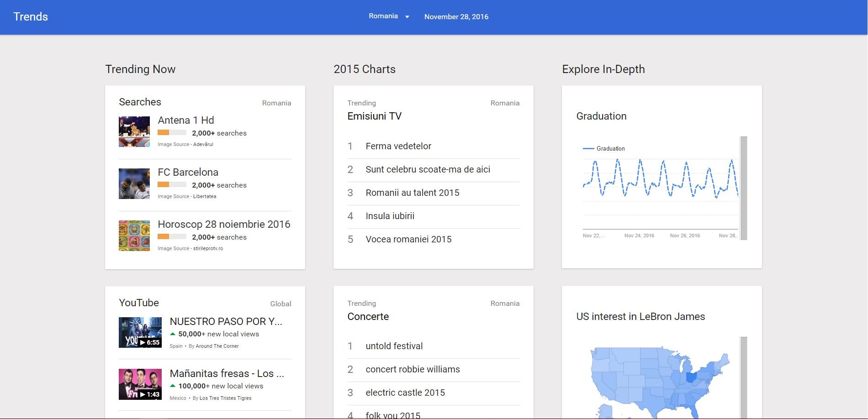868x419 pixels.
Task: Click Horoscop 28 noiembrie 2016 thumbnail
Action: (x=134, y=236)
